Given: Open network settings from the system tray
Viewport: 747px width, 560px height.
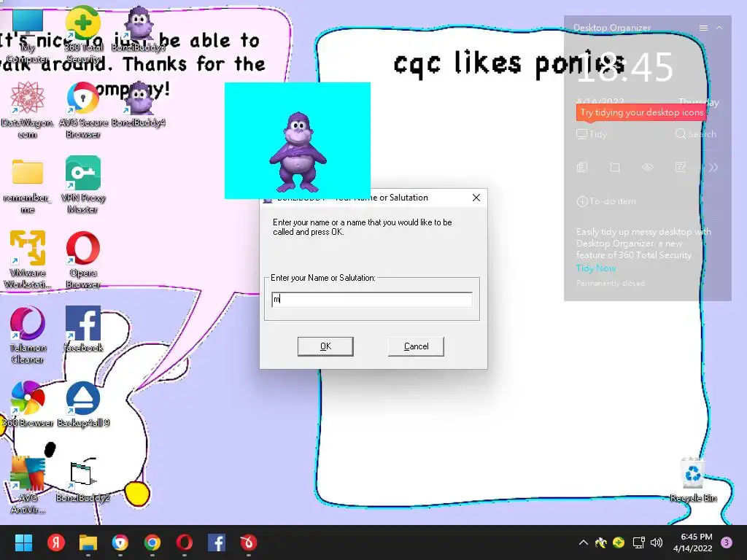Looking at the screenshot, I should [638, 542].
